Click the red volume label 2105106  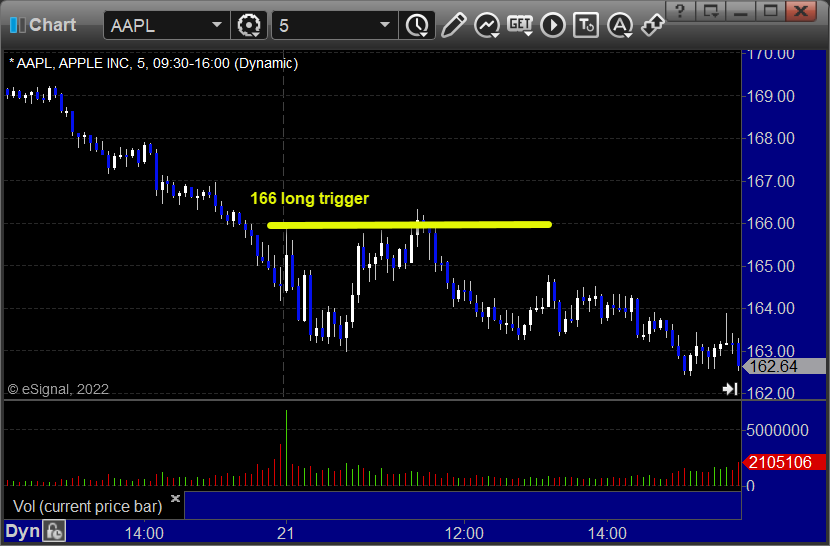click(784, 462)
